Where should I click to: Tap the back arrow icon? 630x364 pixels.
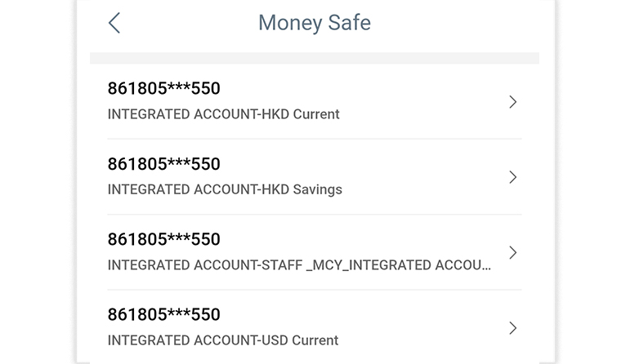pyautogui.click(x=114, y=23)
